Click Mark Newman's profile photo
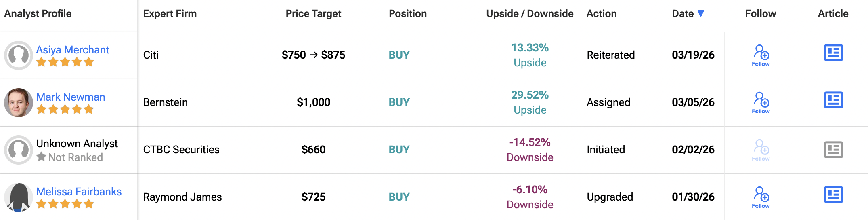The image size is (868, 220). (19, 103)
